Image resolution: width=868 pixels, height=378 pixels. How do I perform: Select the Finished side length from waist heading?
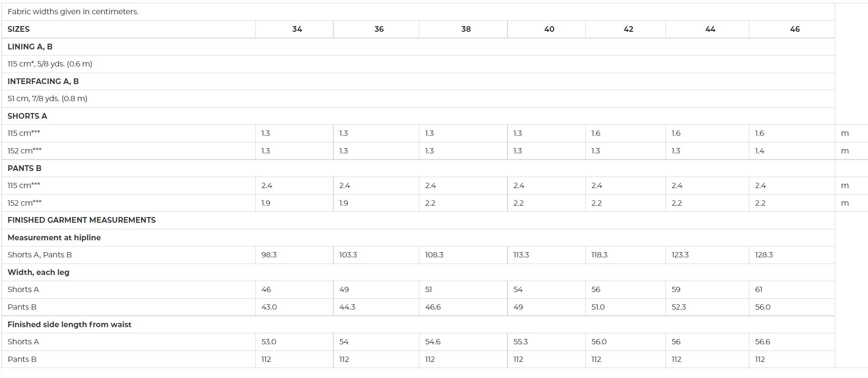click(69, 324)
